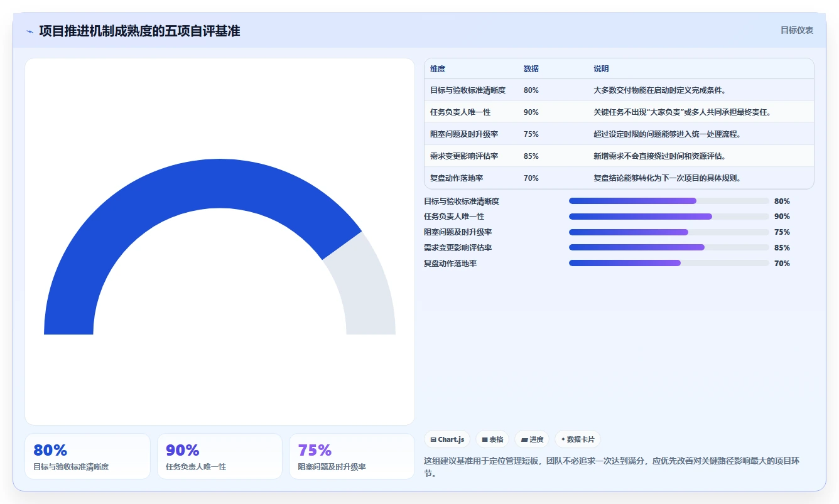
Task: Click footer note starting 这组建议基准用于定位管理短板
Action: pos(612,467)
